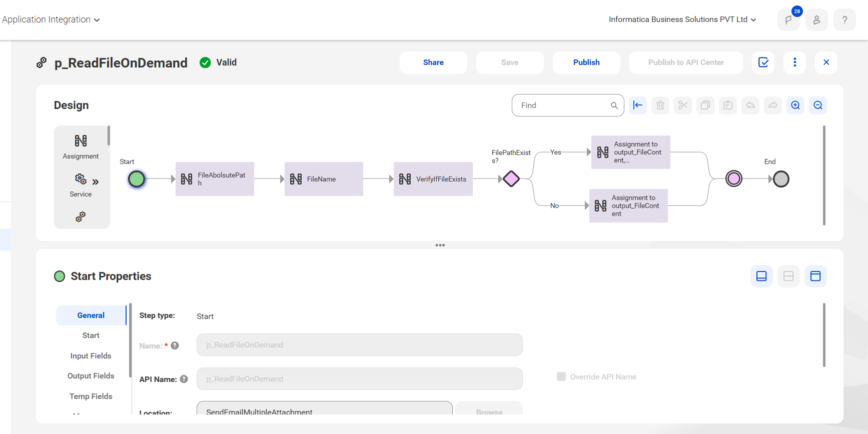Toggle the Override API Name checkbox
This screenshot has width=868, height=434.
(561, 376)
